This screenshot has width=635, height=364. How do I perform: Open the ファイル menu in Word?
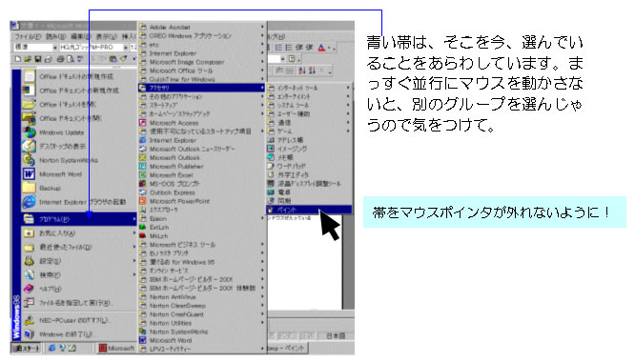click(x=27, y=36)
